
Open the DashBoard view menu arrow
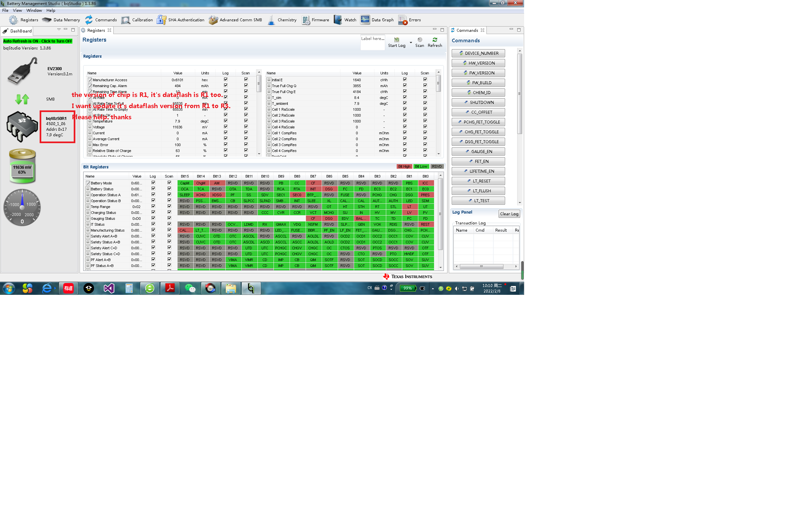pyautogui.click(x=59, y=30)
